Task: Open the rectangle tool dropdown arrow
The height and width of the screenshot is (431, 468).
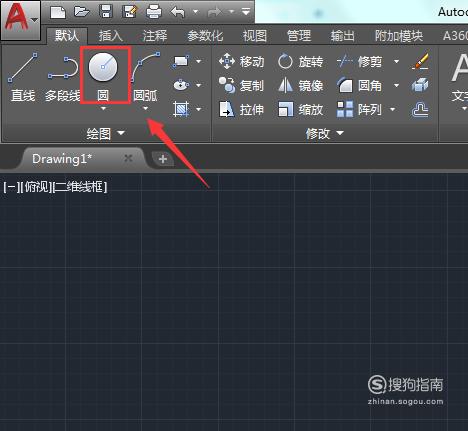Action: pos(199,61)
